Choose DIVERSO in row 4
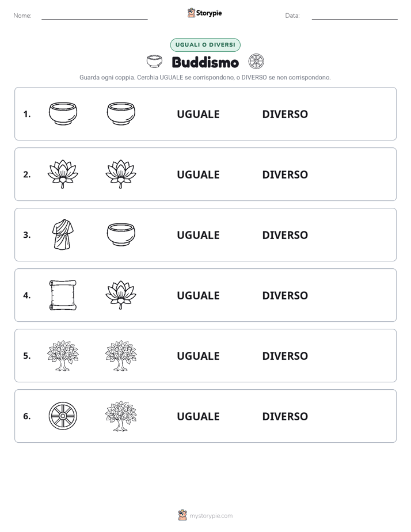 point(285,295)
